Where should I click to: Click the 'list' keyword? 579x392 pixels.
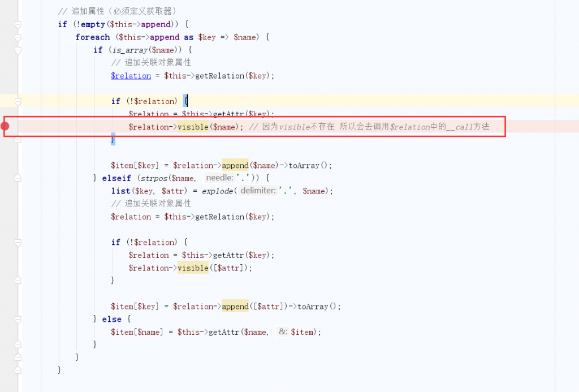[120, 191]
